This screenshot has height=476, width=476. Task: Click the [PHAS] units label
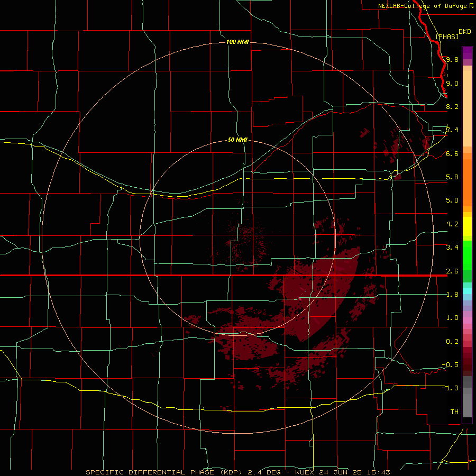coord(447,36)
